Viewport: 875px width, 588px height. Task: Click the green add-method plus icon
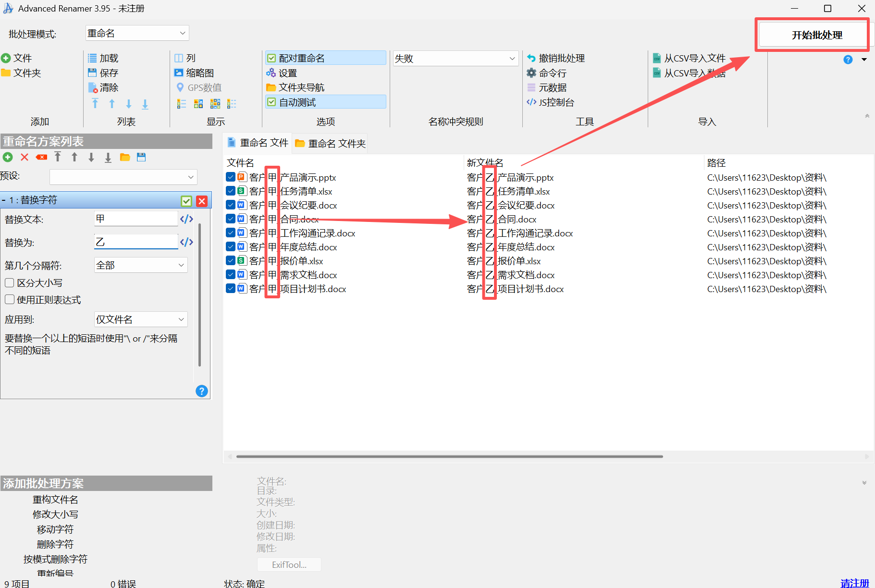coord(8,157)
